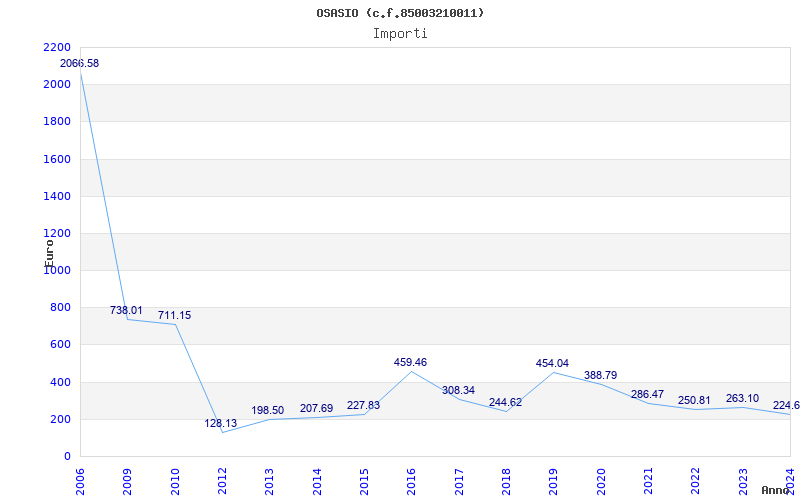Select the 711.15 data label

coord(174,315)
